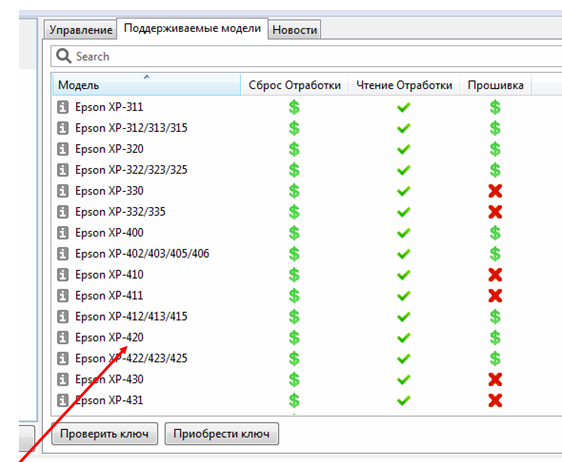Image resolution: width=562 pixels, height=462 pixels.
Task: Click red X in Прошивка for XP-332/335
Action: tap(495, 212)
